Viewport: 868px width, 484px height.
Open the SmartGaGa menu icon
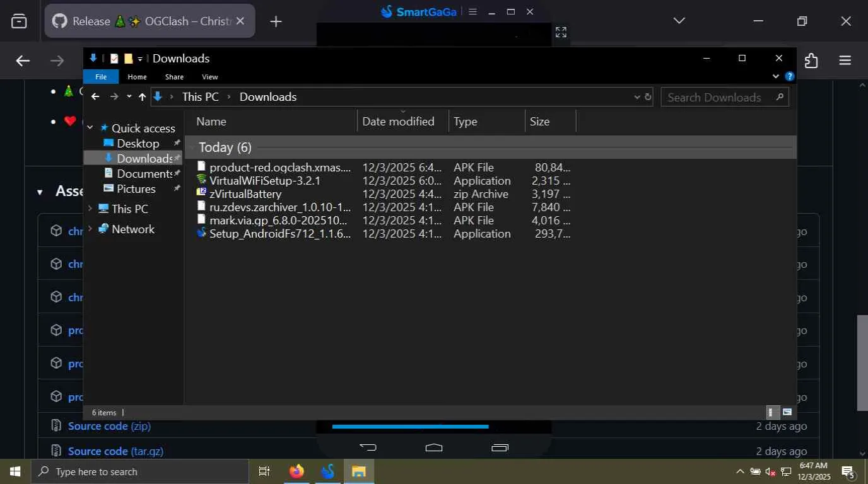(x=473, y=11)
